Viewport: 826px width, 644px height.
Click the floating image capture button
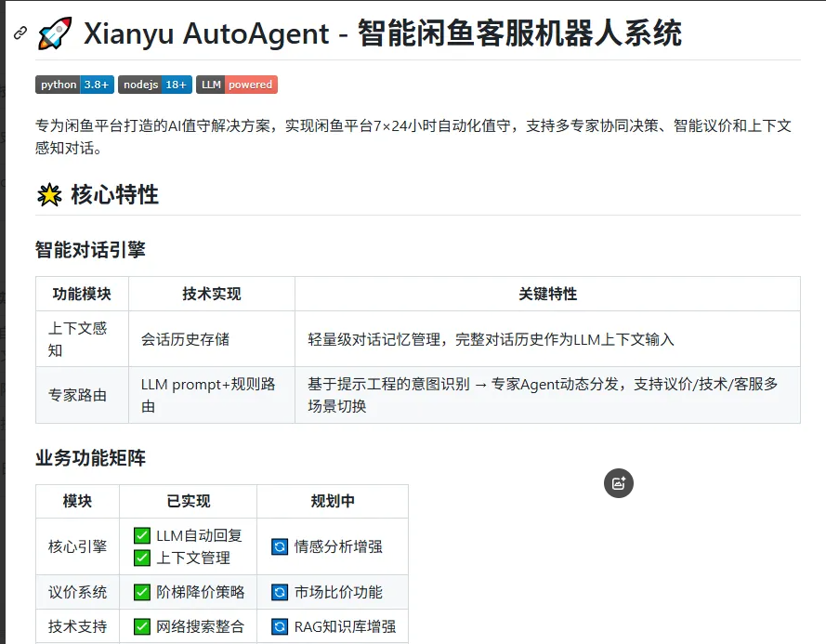tap(619, 482)
